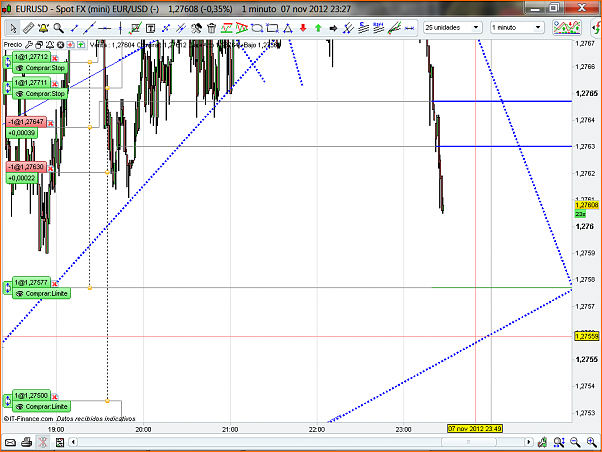Click the green buy order icon beside Precio

(81, 45)
